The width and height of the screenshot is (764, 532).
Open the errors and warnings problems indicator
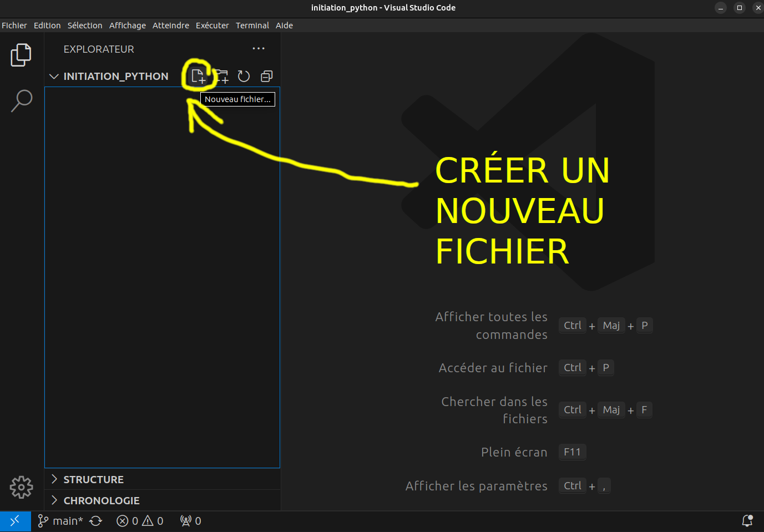pyautogui.click(x=140, y=521)
